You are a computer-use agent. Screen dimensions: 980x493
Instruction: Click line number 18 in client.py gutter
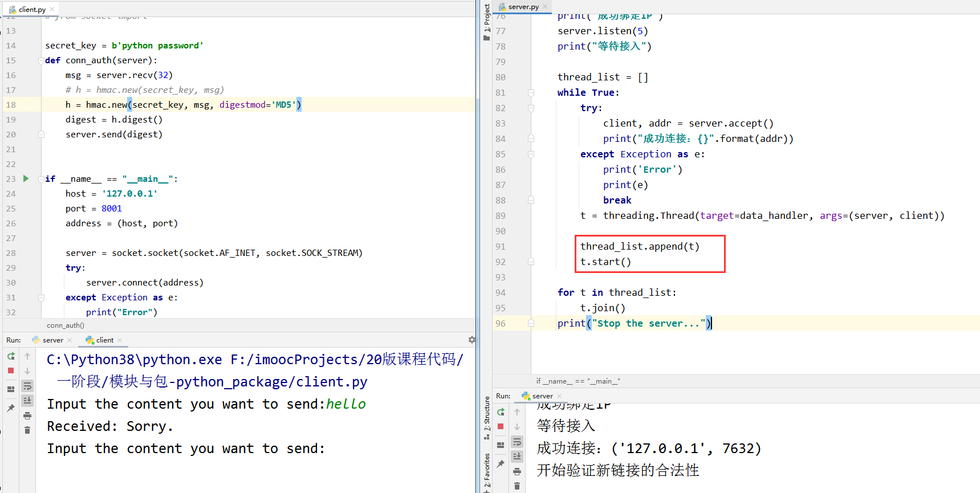coord(11,105)
